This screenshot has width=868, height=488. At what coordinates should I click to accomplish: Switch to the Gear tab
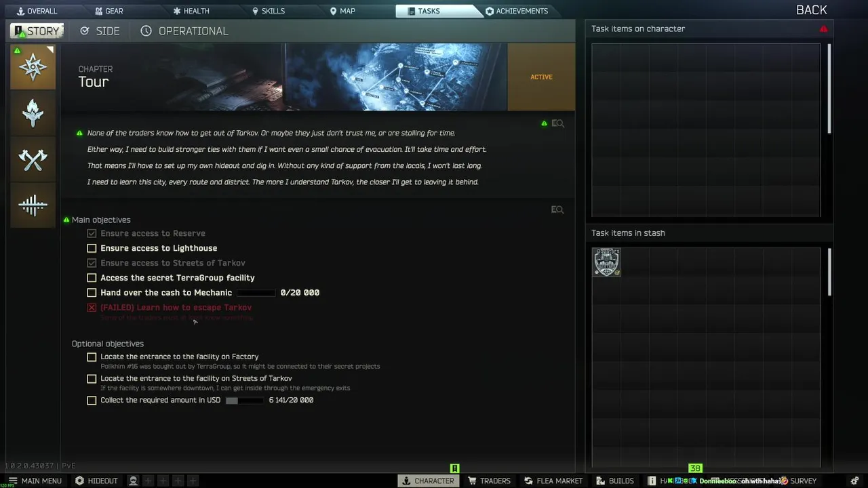point(109,11)
